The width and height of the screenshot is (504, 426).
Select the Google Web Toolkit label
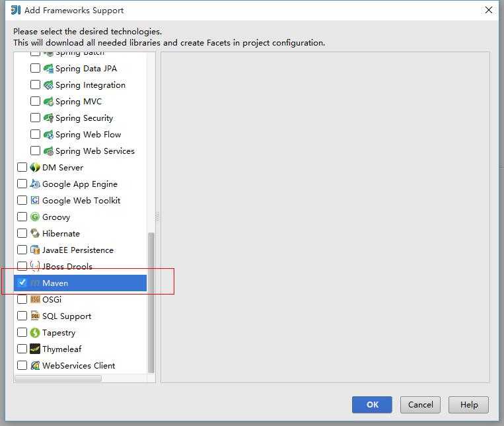coord(81,201)
